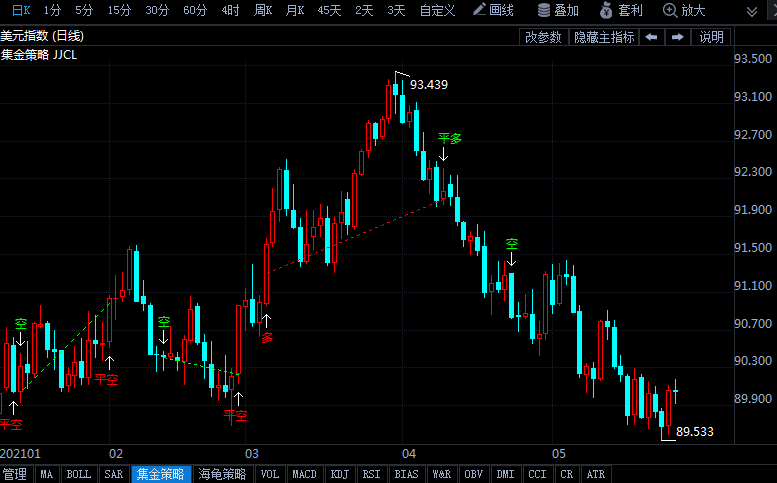Click the 改参数 change parameters button

point(543,37)
